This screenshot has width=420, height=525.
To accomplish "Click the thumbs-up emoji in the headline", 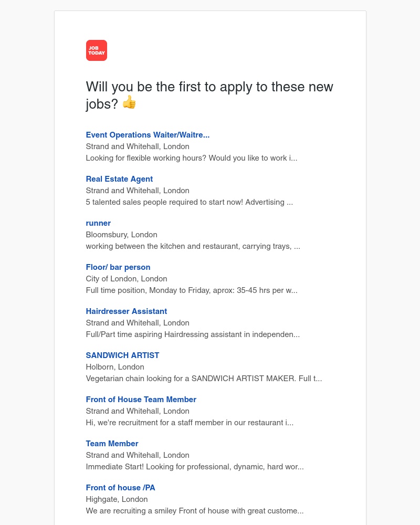I will 129,102.
